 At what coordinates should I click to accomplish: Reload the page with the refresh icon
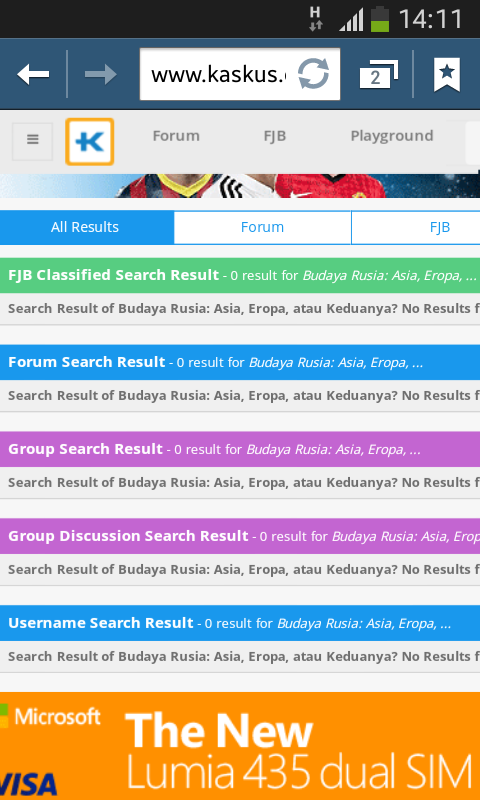313,74
